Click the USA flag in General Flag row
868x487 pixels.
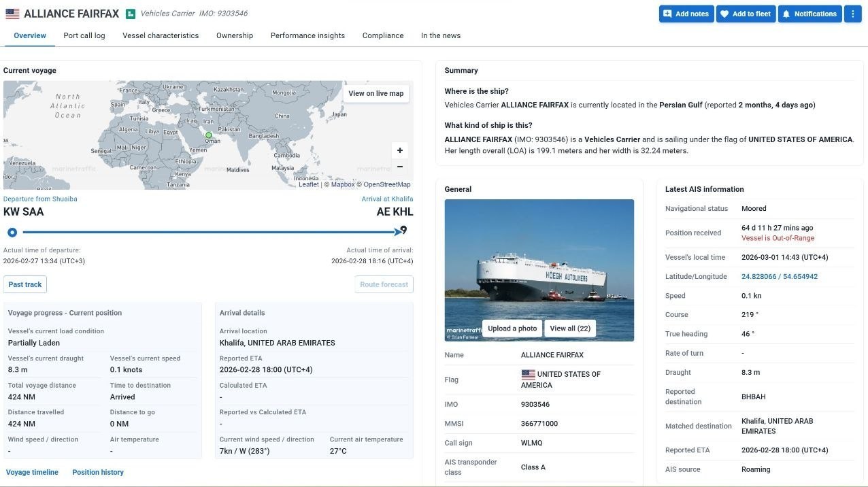coord(528,374)
